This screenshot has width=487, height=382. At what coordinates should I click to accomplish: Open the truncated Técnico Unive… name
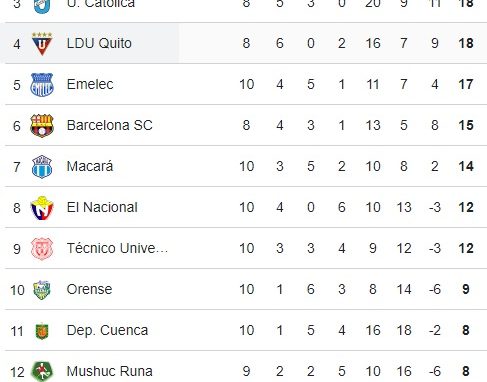click(117, 248)
